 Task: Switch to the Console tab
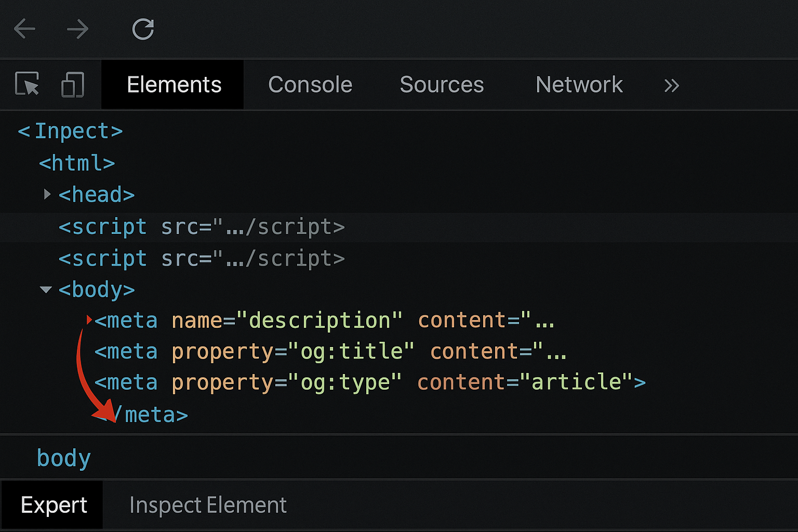pos(310,84)
